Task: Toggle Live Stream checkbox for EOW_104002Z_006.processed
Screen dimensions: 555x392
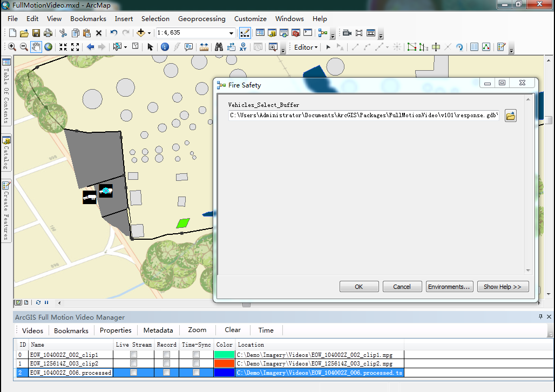Action: coord(133,373)
